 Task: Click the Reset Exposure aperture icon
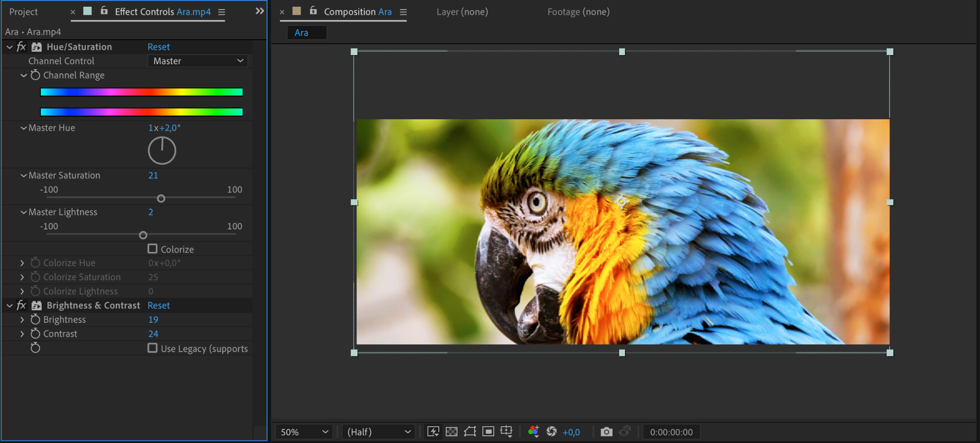pyautogui.click(x=552, y=432)
